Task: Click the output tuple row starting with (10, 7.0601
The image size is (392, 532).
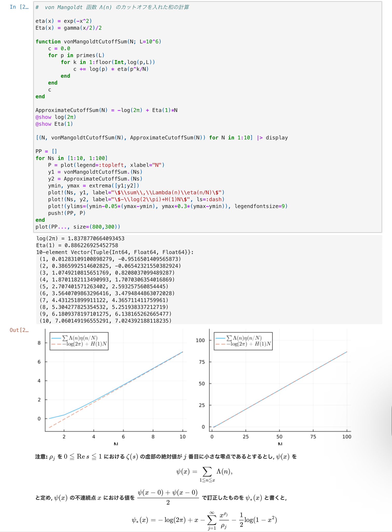Action: pyautogui.click(x=106, y=321)
